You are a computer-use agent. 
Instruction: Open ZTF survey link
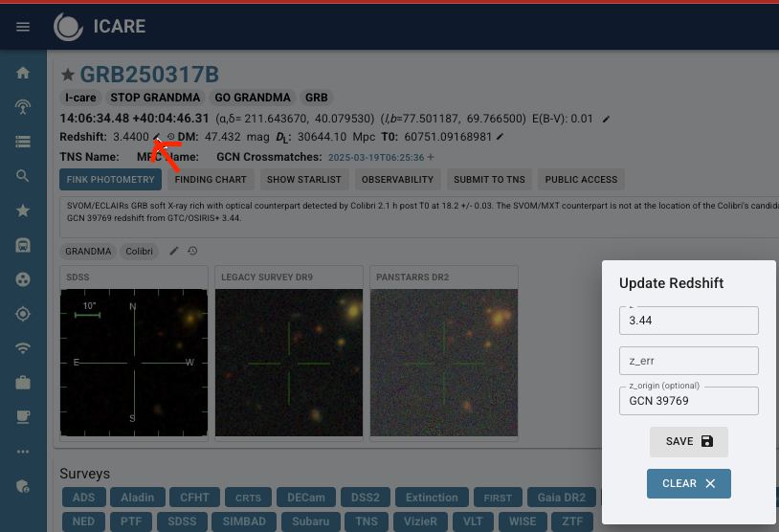click(x=572, y=521)
